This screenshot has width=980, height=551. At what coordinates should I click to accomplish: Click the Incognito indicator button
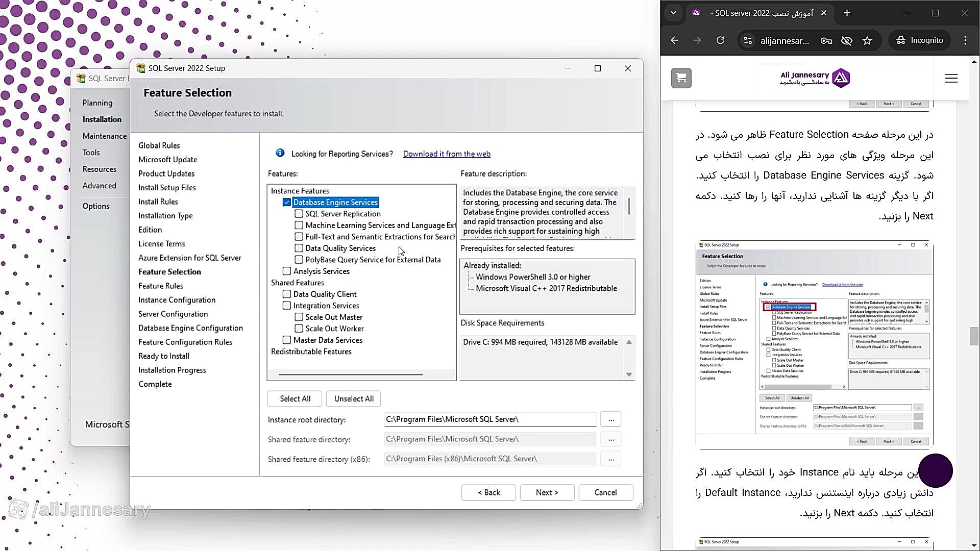tap(920, 40)
